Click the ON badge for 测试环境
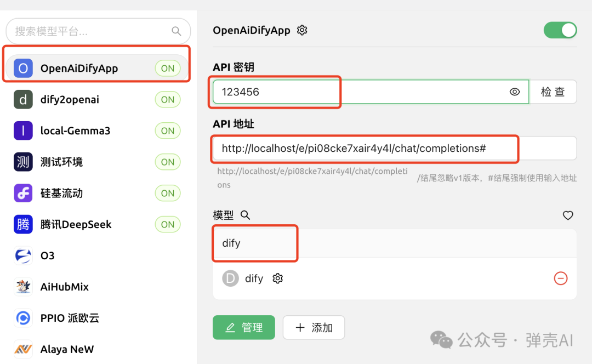The image size is (592, 364). coord(168,162)
